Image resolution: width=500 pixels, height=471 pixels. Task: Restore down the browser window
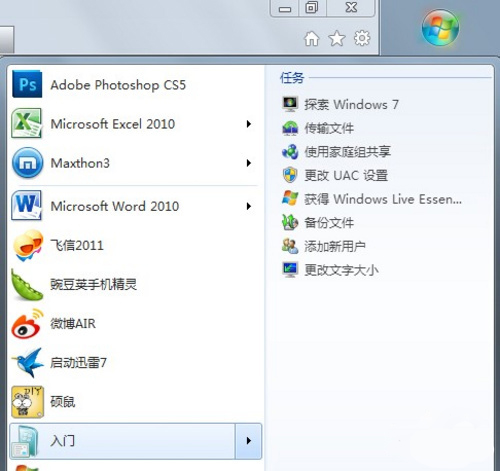tap(312, 8)
